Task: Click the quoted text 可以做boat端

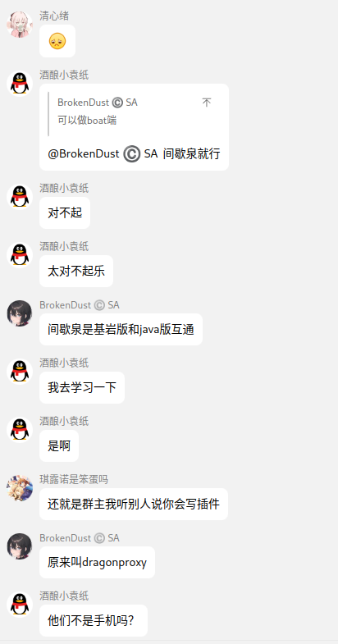Action: coord(87,120)
